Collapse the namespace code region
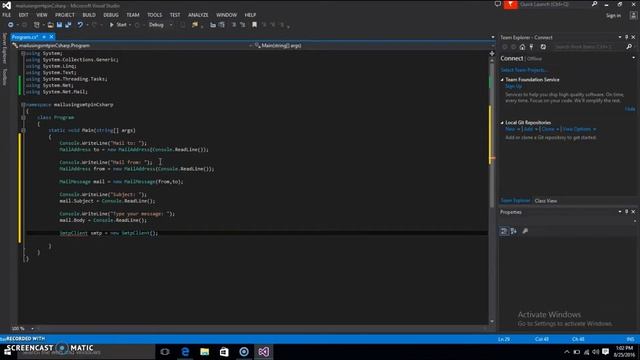Image resolution: width=640 pixels, height=360 pixels. 23,104
